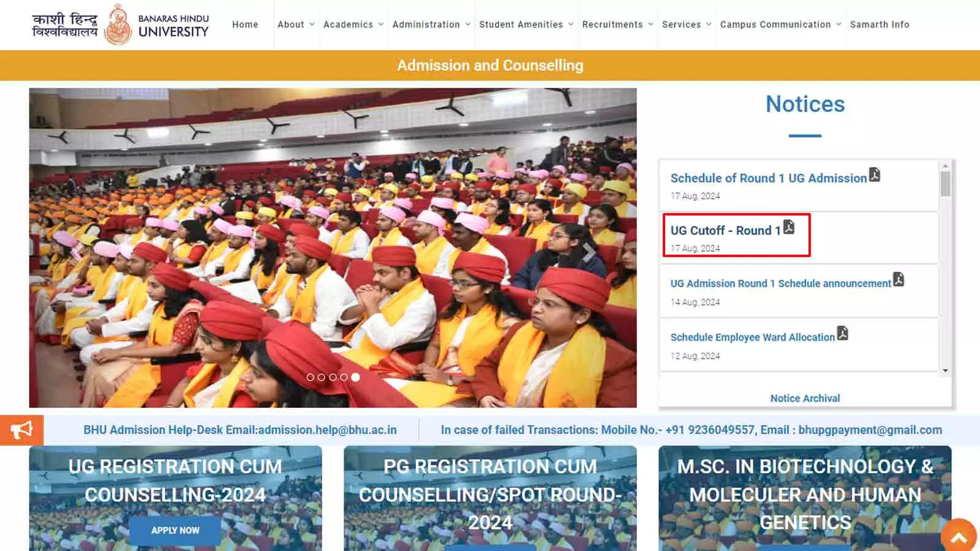Click the convocation slideshow image
The image size is (980, 551).
pyautogui.click(x=333, y=247)
